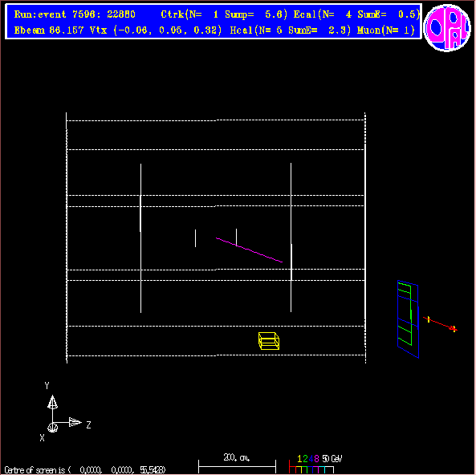Click the Centre of screen coordinates text
Viewport: 476px width, 475px height.
pyautogui.click(x=85, y=470)
